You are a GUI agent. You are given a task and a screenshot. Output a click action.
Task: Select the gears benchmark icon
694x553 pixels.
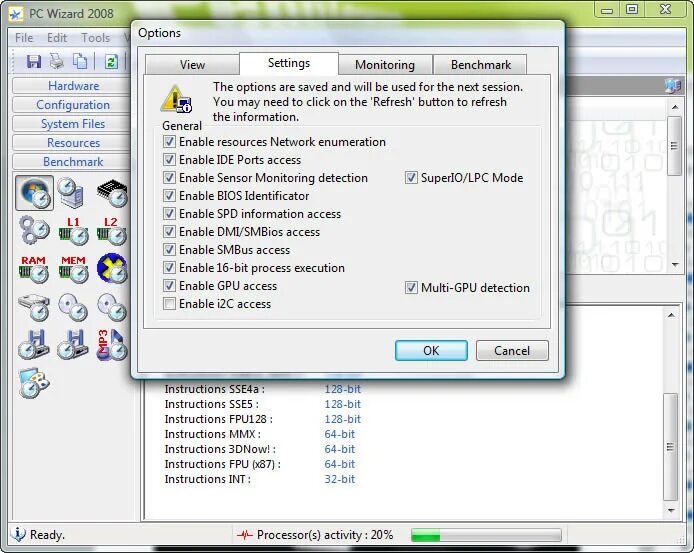pos(34,231)
